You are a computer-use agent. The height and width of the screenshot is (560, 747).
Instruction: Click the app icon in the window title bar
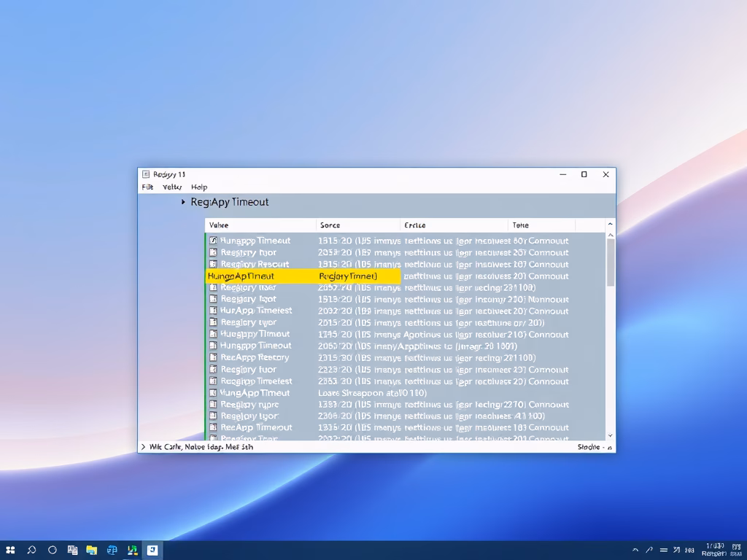click(x=146, y=174)
